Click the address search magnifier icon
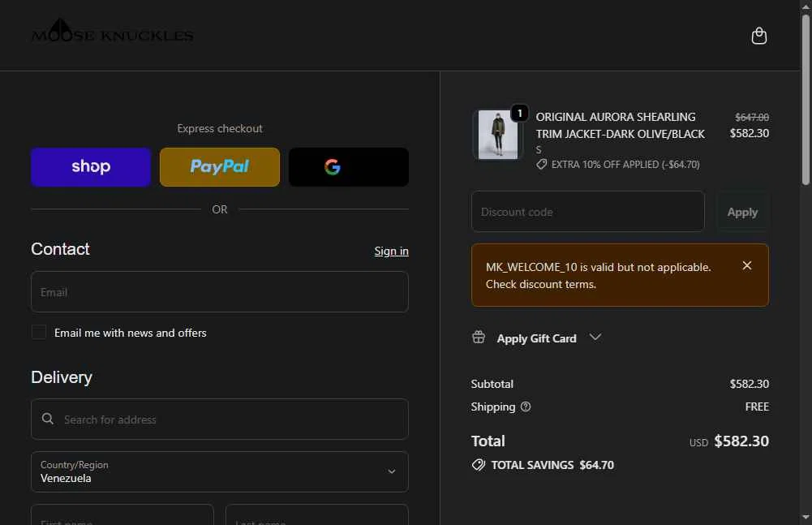812x525 pixels. pos(48,419)
